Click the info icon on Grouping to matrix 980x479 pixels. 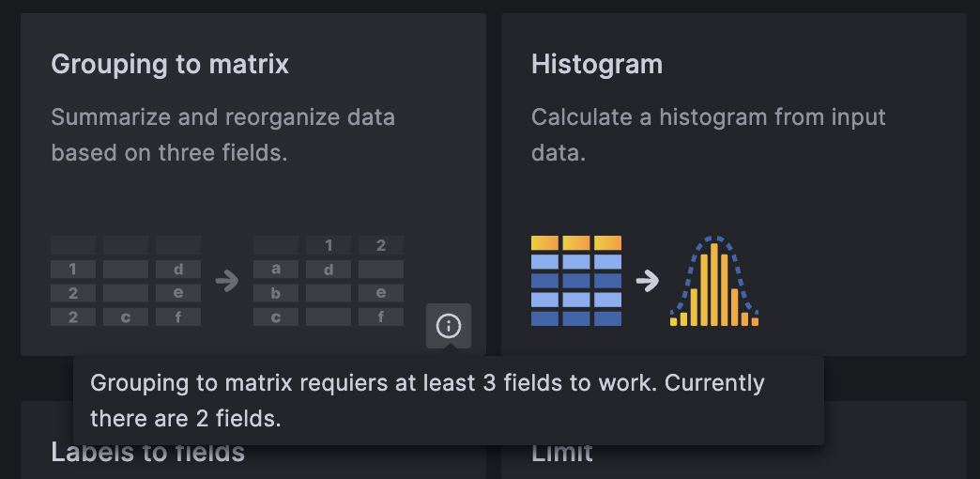coord(449,326)
